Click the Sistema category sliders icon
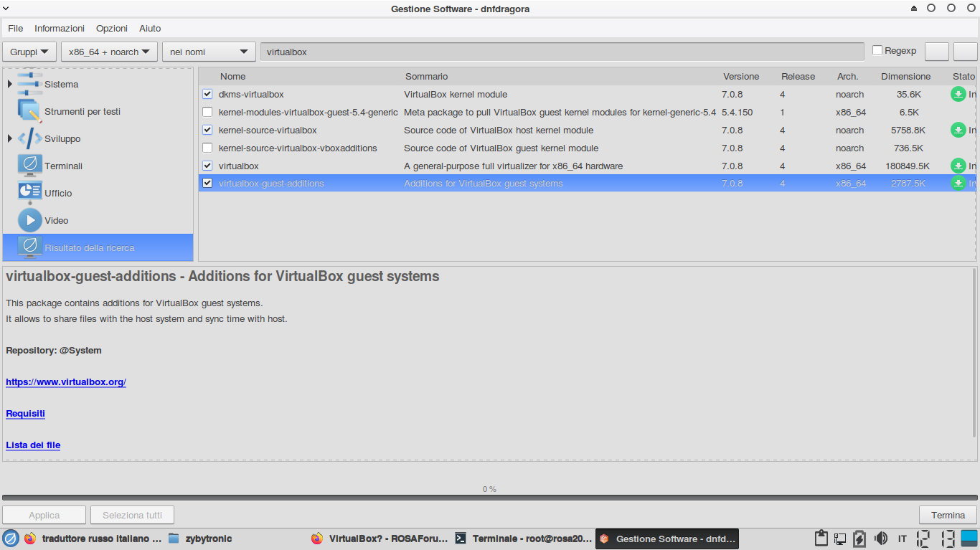This screenshot has height=550, width=980. click(x=29, y=84)
